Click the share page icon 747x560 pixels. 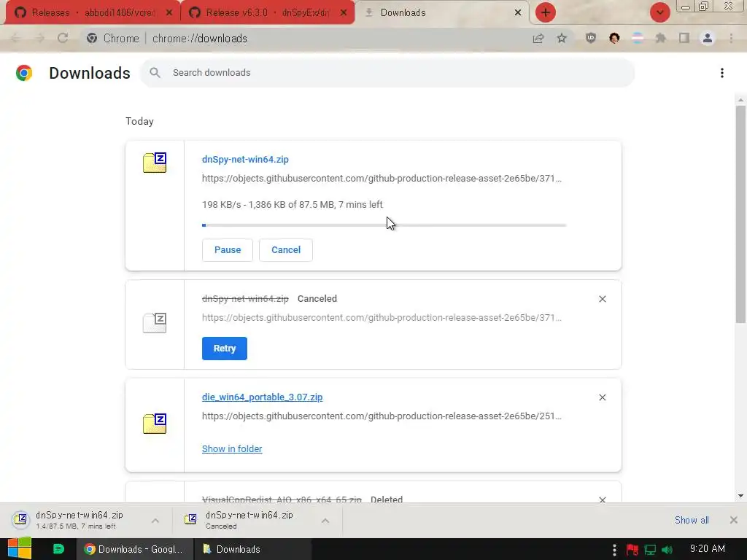538,38
